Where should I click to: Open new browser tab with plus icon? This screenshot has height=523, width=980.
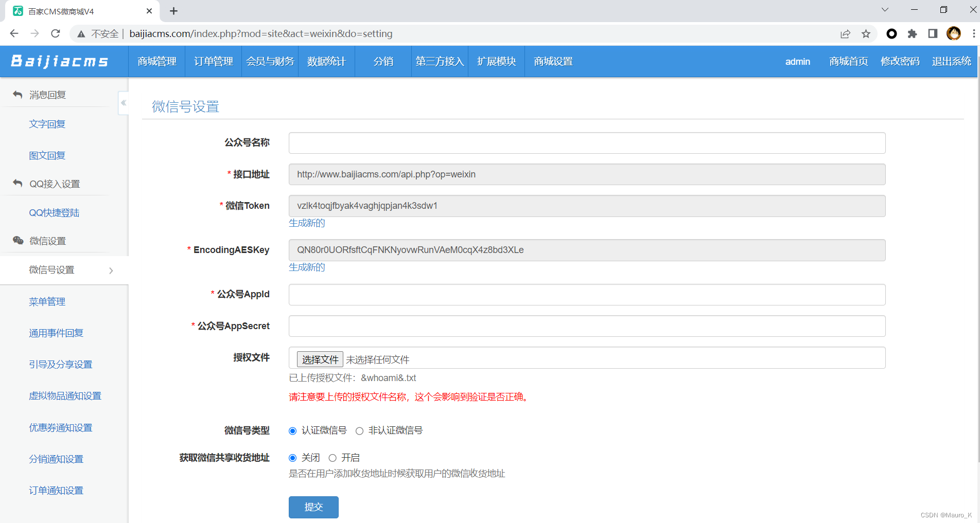click(x=174, y=11)
